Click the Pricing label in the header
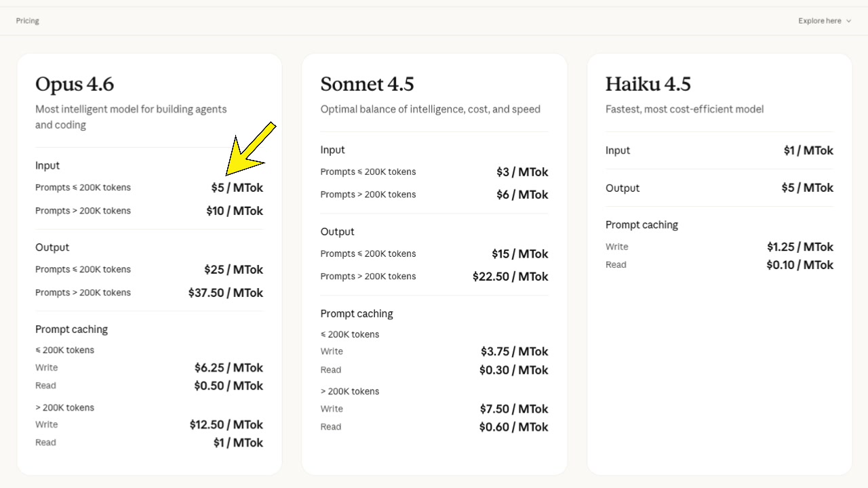The width and height of the screenshot is (868, 488). [27, 20]
